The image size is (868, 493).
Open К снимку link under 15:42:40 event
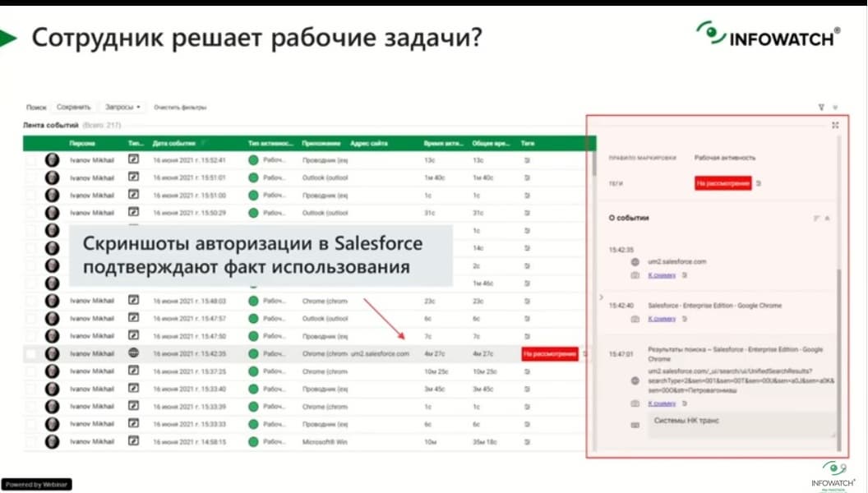(x=662, y=319)
